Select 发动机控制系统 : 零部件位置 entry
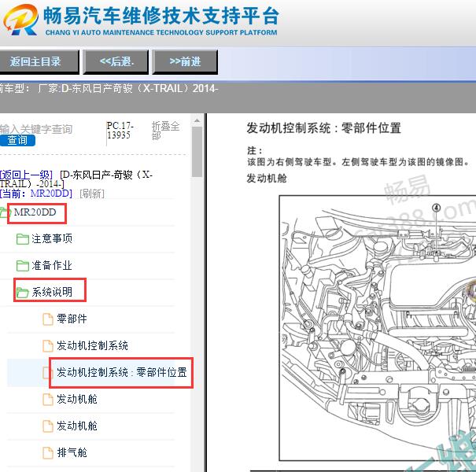 tap(122, 372)
